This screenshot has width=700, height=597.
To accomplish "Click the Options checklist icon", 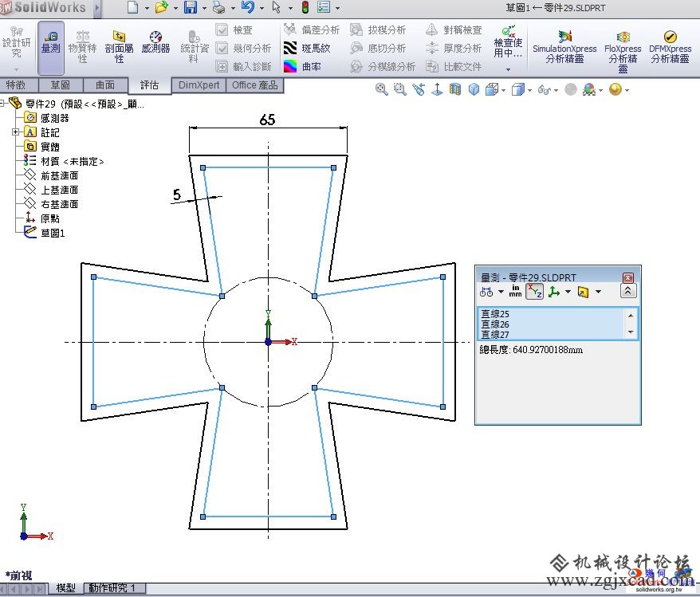I will coord(323,7).
